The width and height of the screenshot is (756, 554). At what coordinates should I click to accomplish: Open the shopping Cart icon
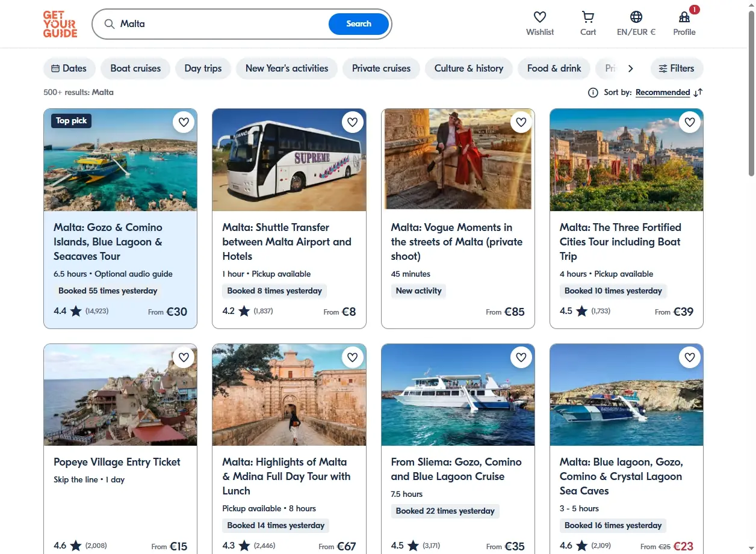tap(588, 17)
